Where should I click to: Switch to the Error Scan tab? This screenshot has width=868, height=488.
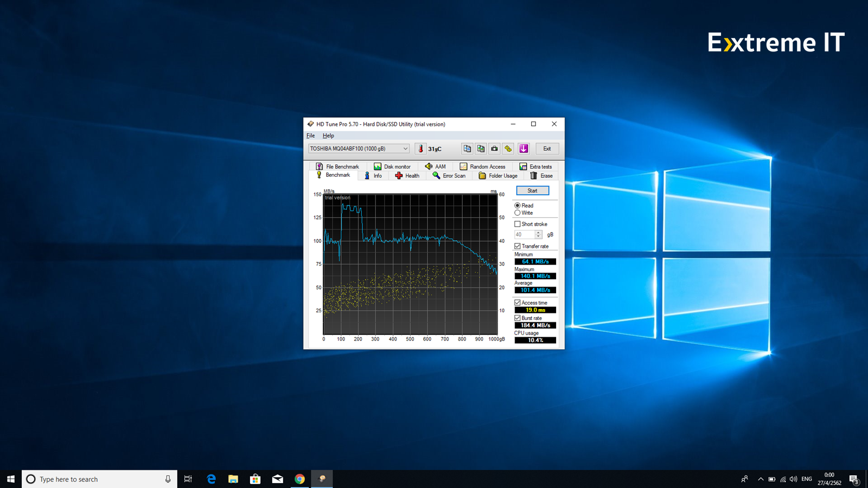[x=449, y=176]
